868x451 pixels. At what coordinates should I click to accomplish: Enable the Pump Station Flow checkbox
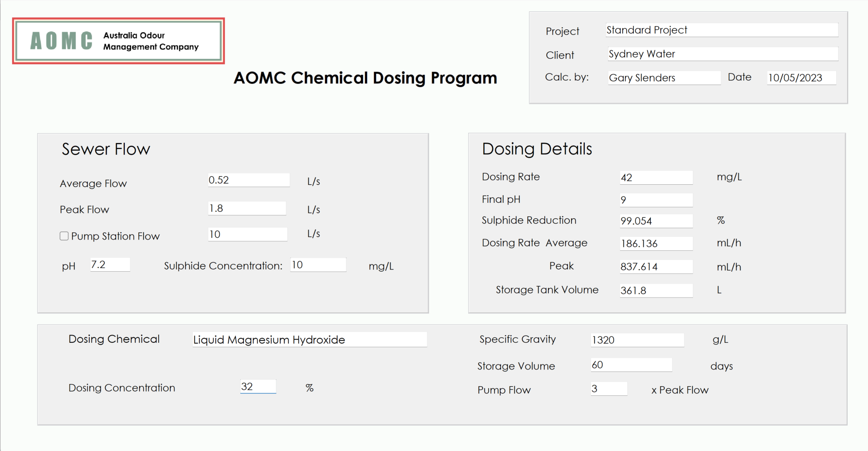64,235
